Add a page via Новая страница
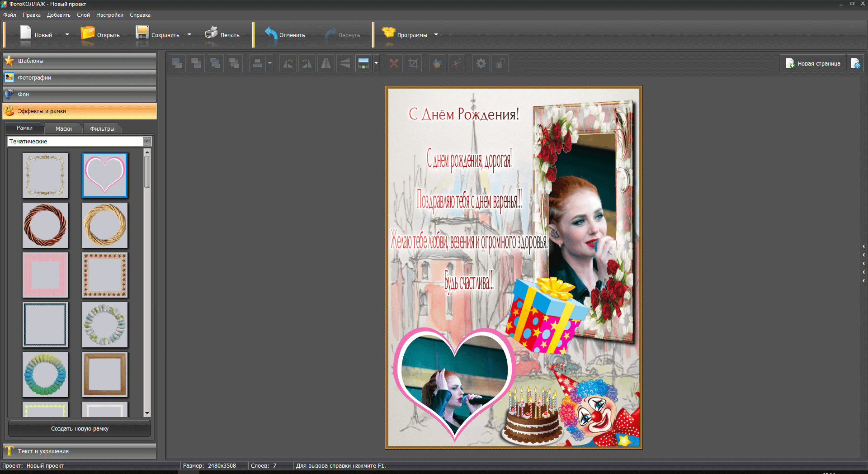 pos(812,63)
